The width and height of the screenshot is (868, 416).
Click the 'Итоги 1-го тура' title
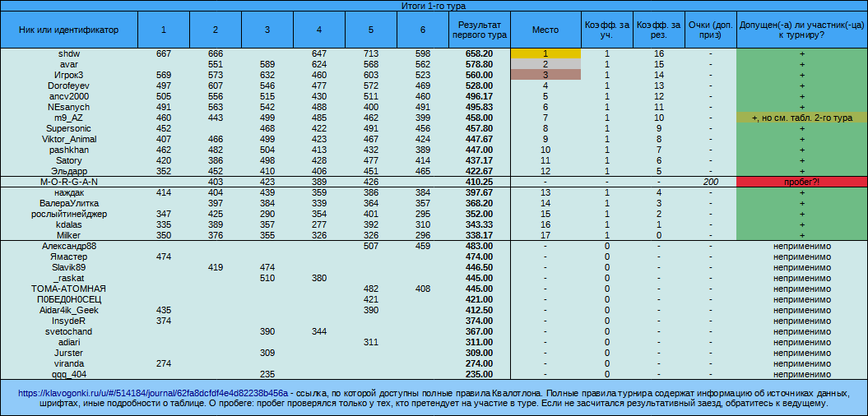click(434, 6)
